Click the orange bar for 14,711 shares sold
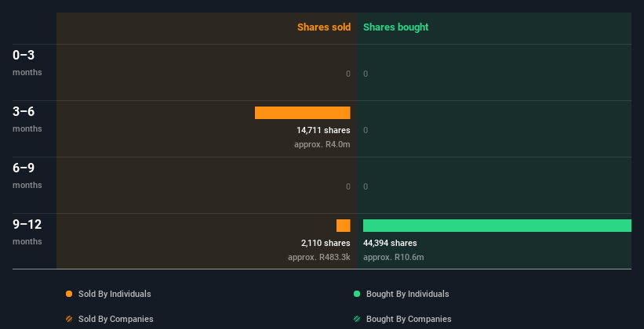 pyautogui.click(x=302, y=113)
